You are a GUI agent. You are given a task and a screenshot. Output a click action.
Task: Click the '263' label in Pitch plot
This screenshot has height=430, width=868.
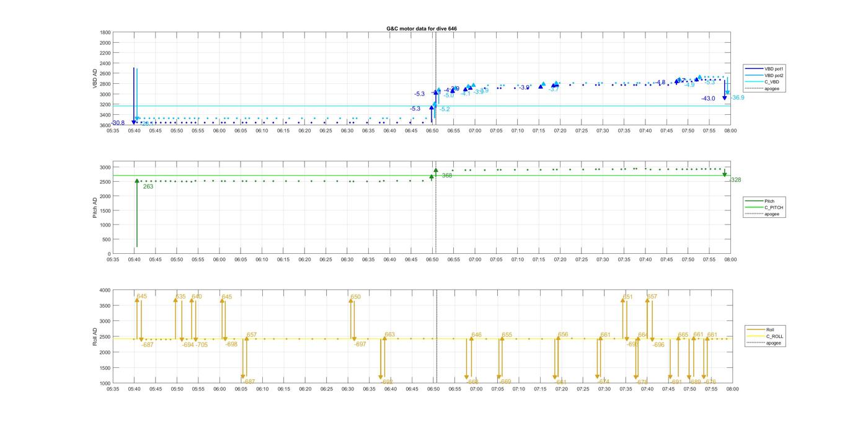point(148,186)
